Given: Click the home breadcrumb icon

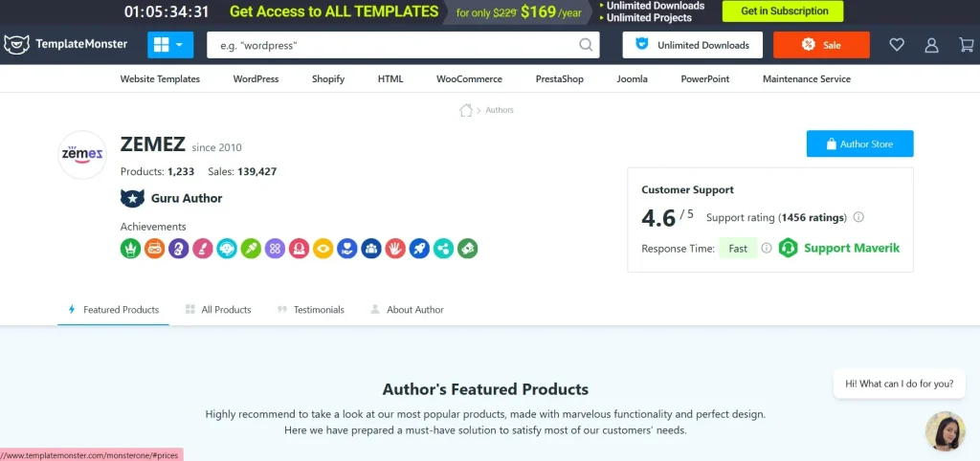Looking at the screenshot, I should coord(466,110).
